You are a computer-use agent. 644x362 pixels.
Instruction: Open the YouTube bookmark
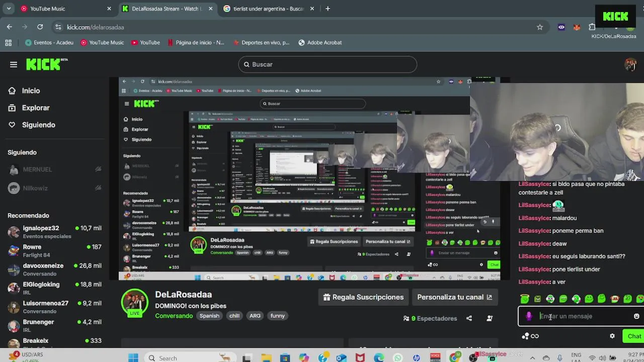tap(145, 43)
